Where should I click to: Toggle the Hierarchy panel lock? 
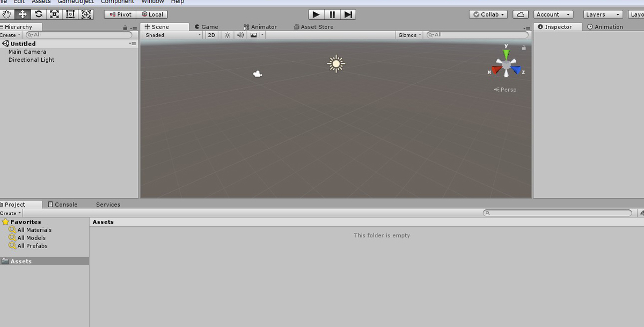125,27
